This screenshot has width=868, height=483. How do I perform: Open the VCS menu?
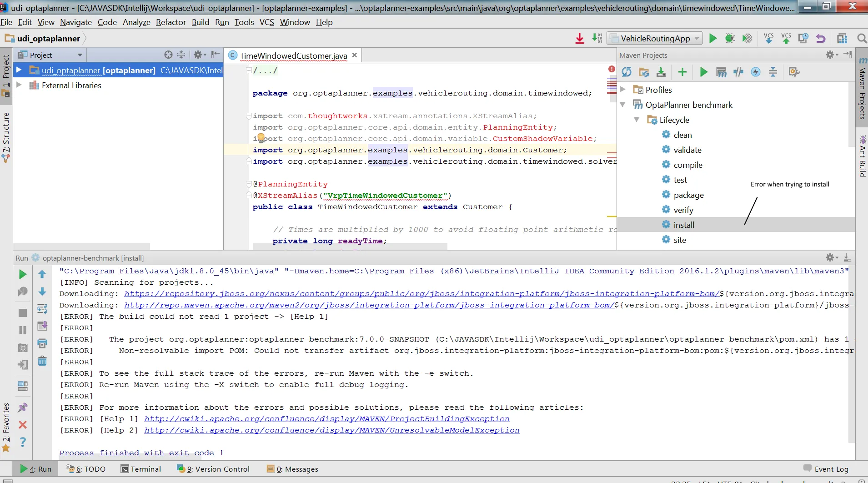pos(267,22)
